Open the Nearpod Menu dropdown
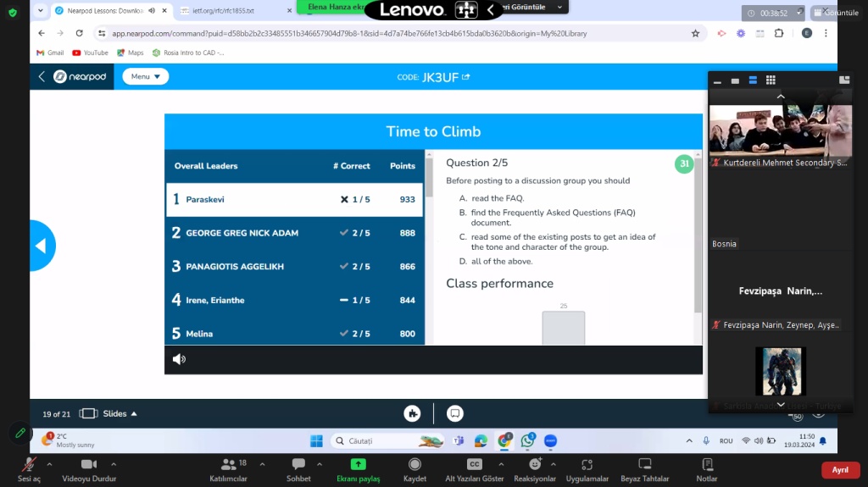The height and width of the screenshot is (487, 868). tap(145, 76)
